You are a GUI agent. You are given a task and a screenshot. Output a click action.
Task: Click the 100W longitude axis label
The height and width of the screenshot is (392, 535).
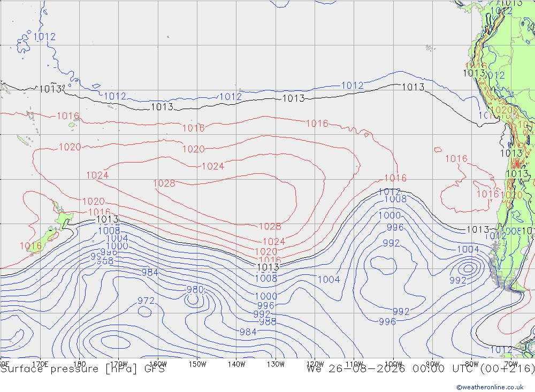tap(393, 364)
